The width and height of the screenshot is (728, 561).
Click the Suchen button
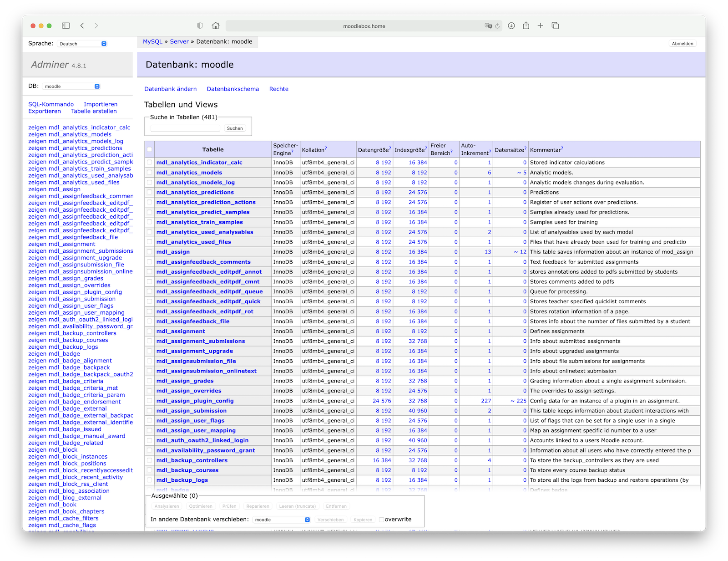click(x=235, y=128)
